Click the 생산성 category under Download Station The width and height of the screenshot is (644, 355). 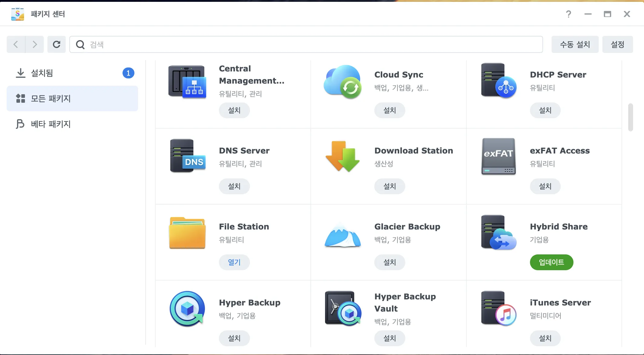pos(384,164)
